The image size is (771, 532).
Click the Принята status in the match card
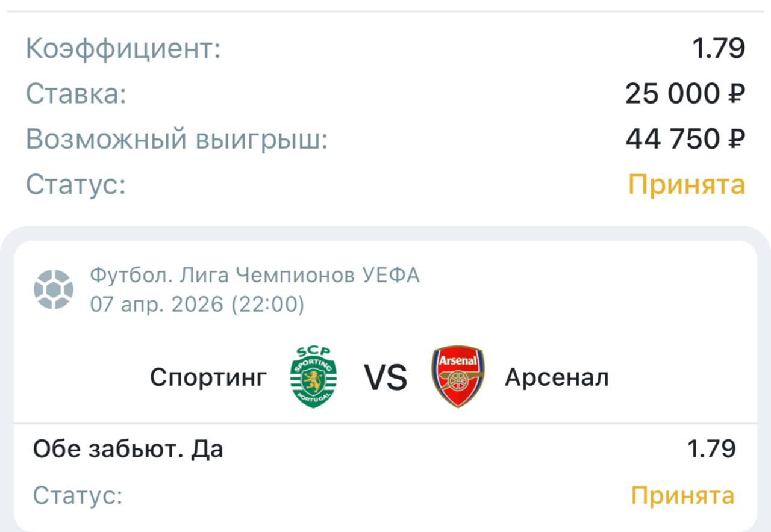point(682,496)
